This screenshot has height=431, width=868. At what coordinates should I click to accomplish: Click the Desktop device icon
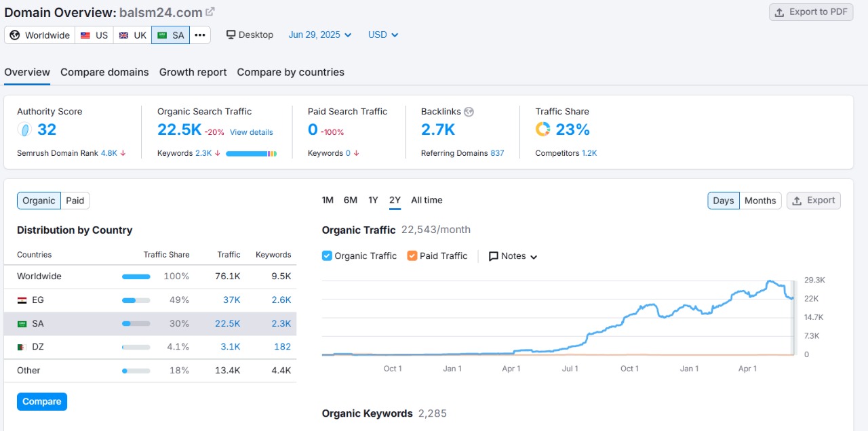(x=231, y=34)
